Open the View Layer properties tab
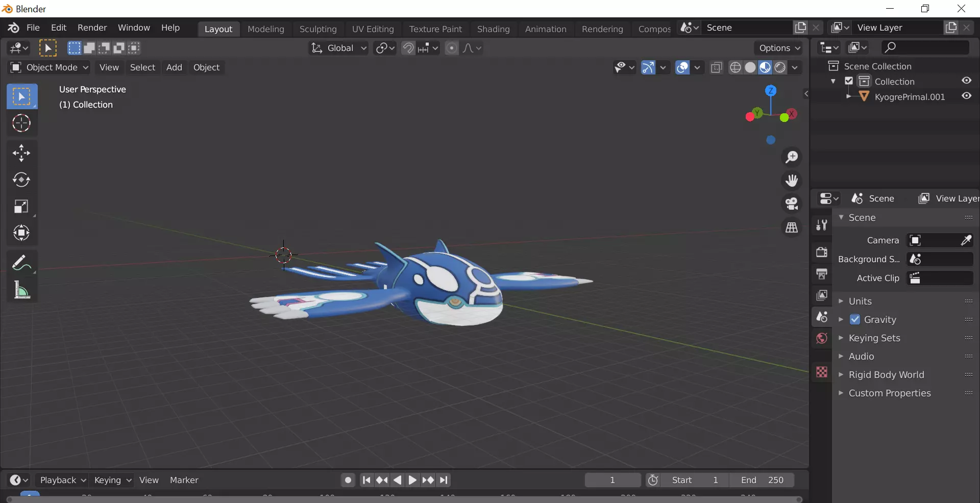 tap(821, 295)
